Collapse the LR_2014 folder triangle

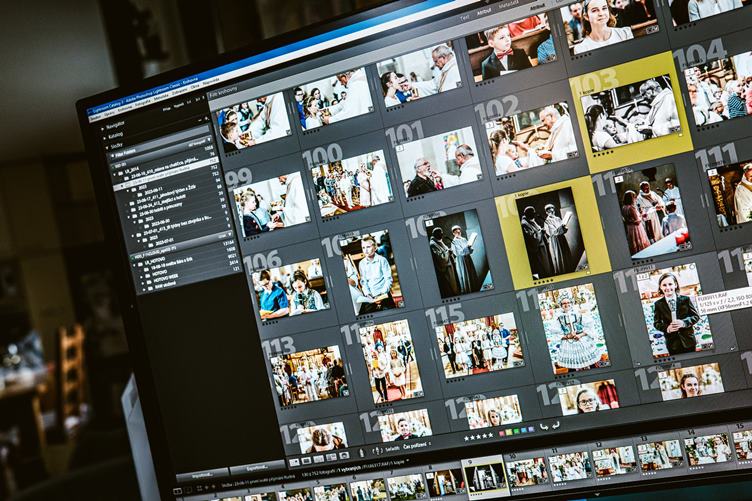(x=115, y=175)
